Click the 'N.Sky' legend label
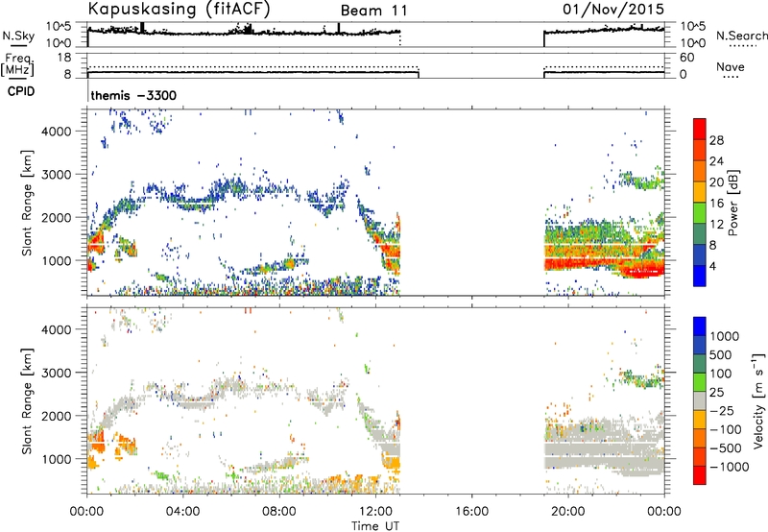The width and height of the screenshot is (768, 532). coord(18,36)
